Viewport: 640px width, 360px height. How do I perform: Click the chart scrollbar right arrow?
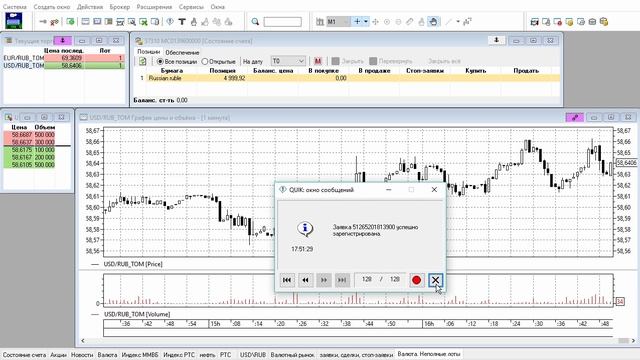click(x=633, y=341)
